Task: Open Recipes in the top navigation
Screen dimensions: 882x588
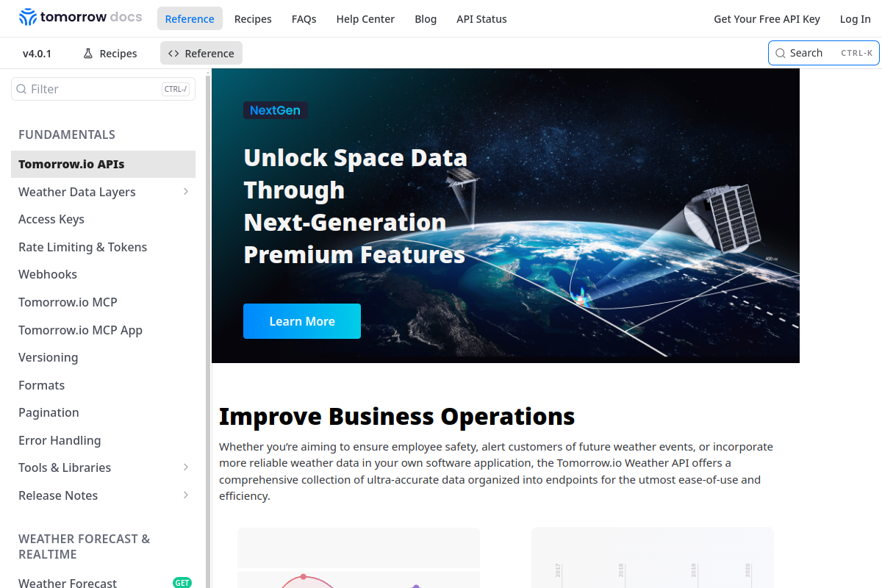Action: point(253,19)
